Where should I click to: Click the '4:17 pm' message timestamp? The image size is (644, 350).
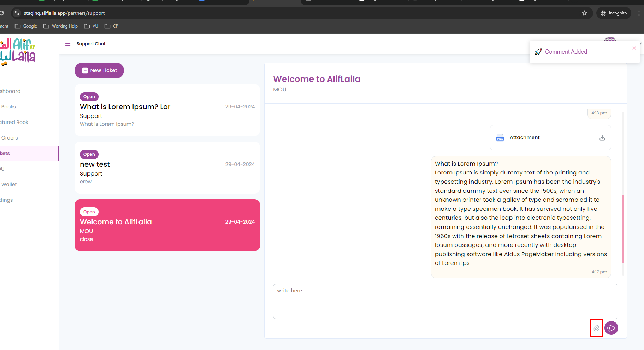(599, 272)
